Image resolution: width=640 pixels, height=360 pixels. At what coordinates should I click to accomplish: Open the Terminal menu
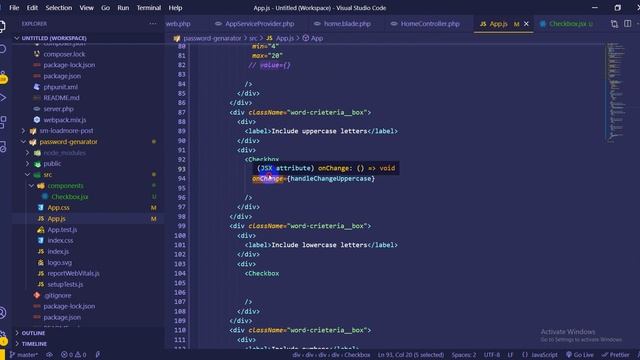(149, 8)
